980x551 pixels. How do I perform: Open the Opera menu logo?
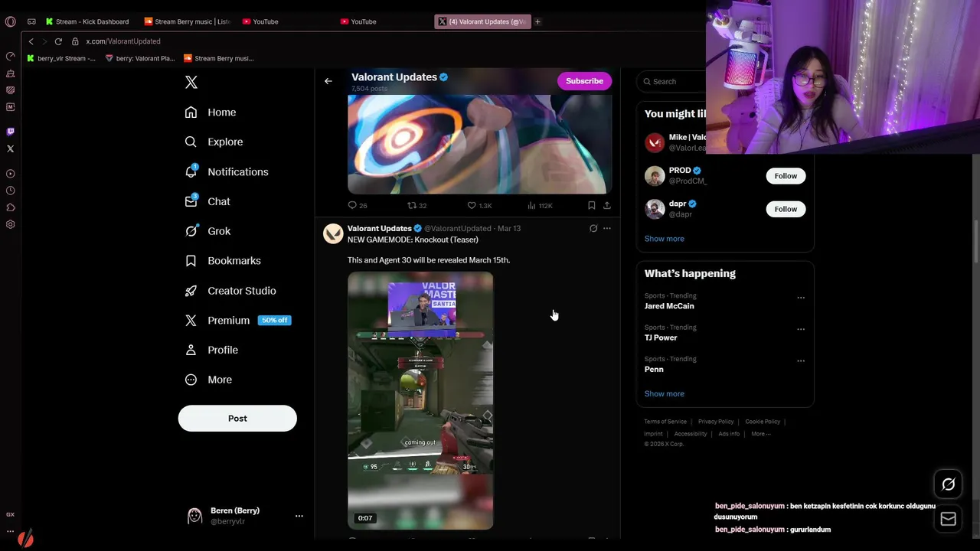pos(10,21)
